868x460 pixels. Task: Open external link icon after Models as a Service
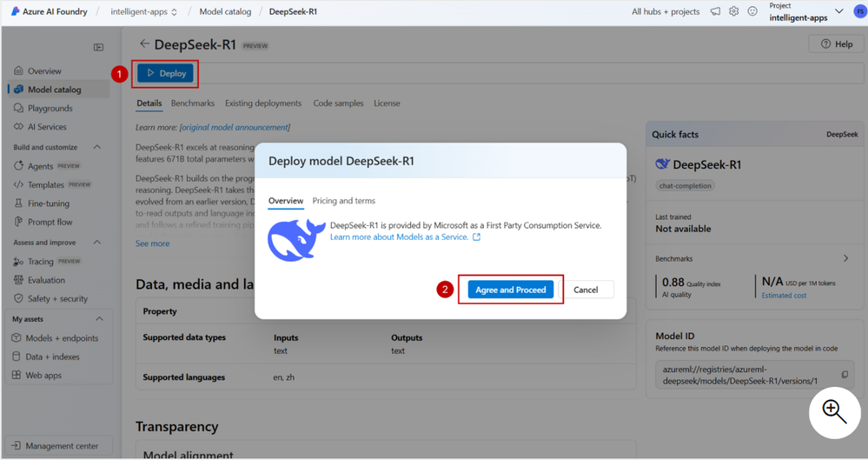pyautogui.click(x=476, y=237)
